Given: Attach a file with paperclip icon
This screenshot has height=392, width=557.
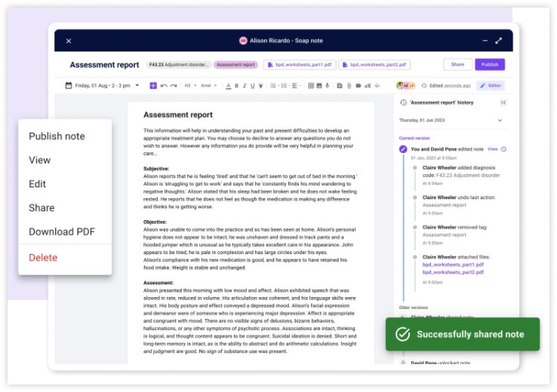Looking at the screenshot, I should 349,85.
